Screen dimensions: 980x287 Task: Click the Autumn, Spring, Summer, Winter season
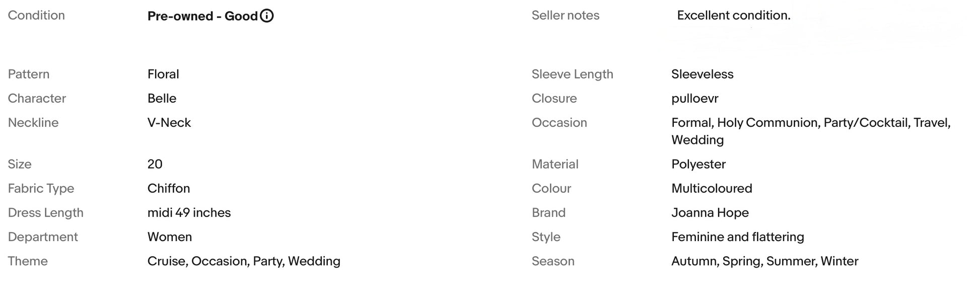765,261
